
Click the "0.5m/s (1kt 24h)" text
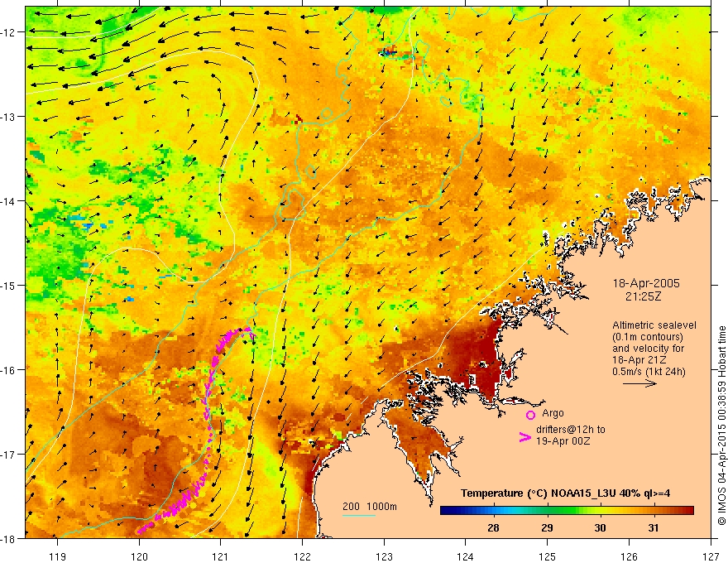649,372
